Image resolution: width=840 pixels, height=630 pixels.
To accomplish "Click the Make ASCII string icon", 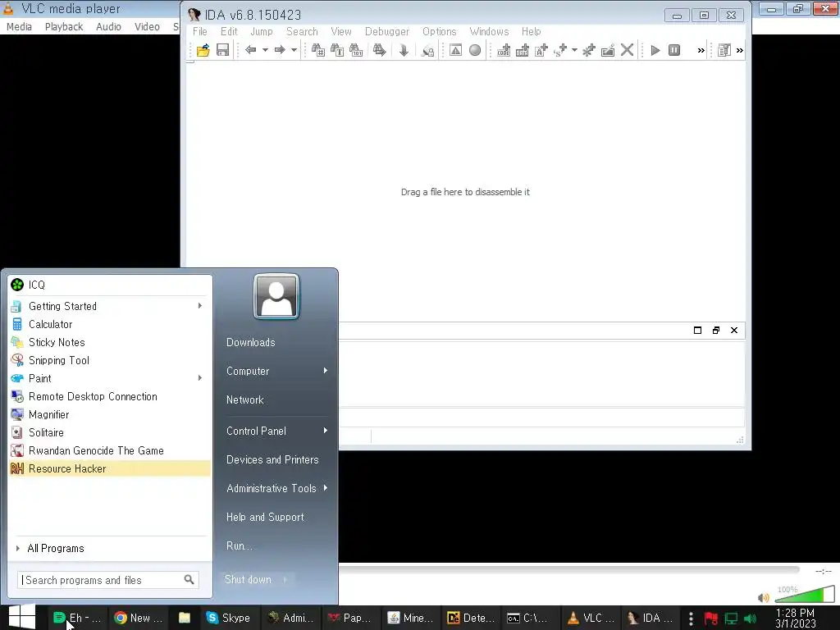I will [x=541, y=50].
